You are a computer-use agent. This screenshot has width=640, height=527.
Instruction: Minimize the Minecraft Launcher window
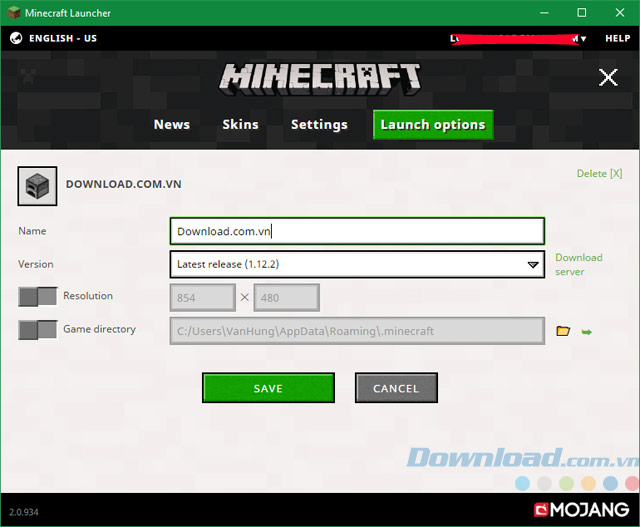544,13
